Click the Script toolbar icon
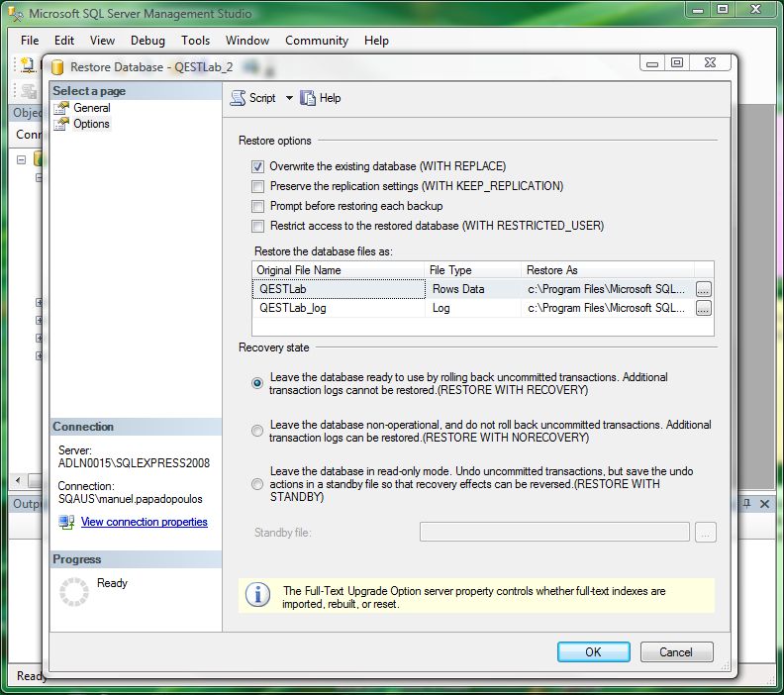This screenshot has width=784, height=695. tap(238, 98)
